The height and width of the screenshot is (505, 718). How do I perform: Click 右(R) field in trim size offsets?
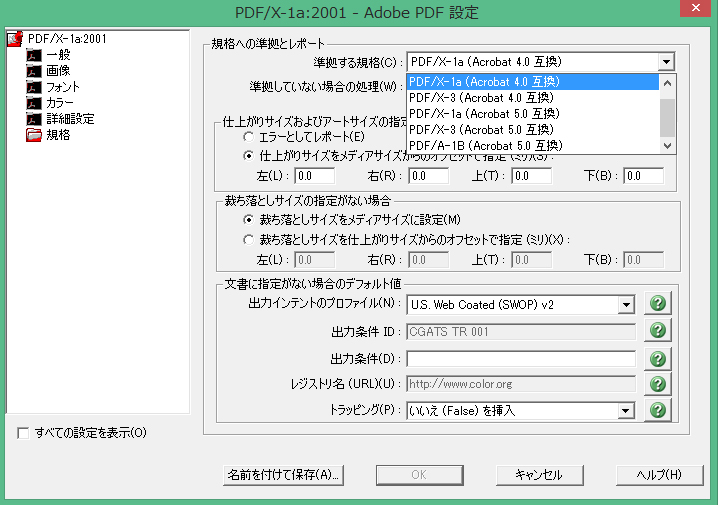click(x=429, y=176)
